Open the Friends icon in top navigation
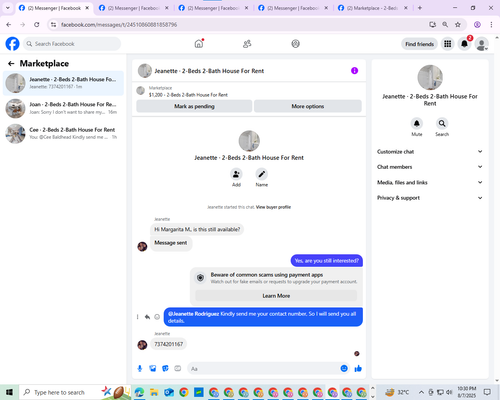This screenshot has width=500, height=400. pos(247,44)
